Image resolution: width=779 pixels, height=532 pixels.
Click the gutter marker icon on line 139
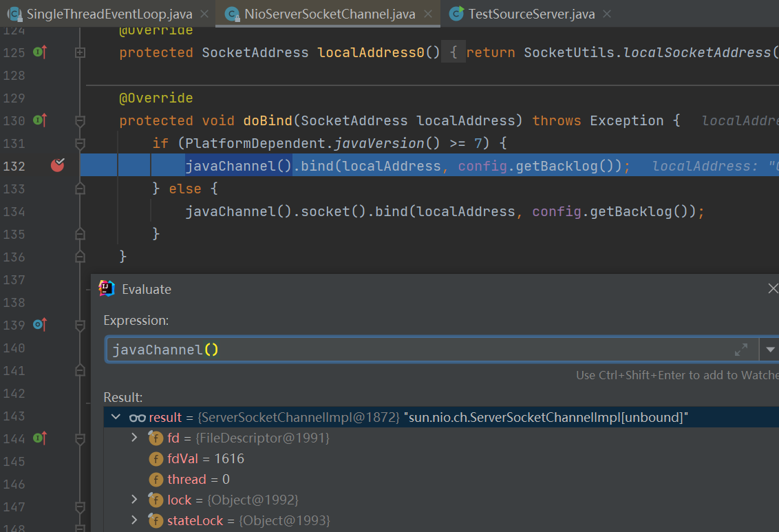40,324
